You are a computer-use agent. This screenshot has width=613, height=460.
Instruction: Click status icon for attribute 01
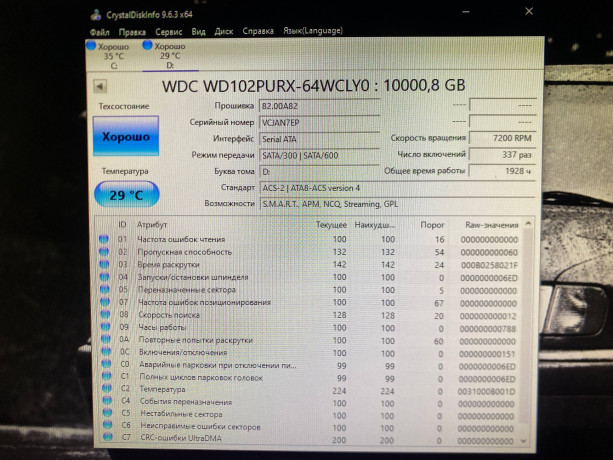coord(104,239)
